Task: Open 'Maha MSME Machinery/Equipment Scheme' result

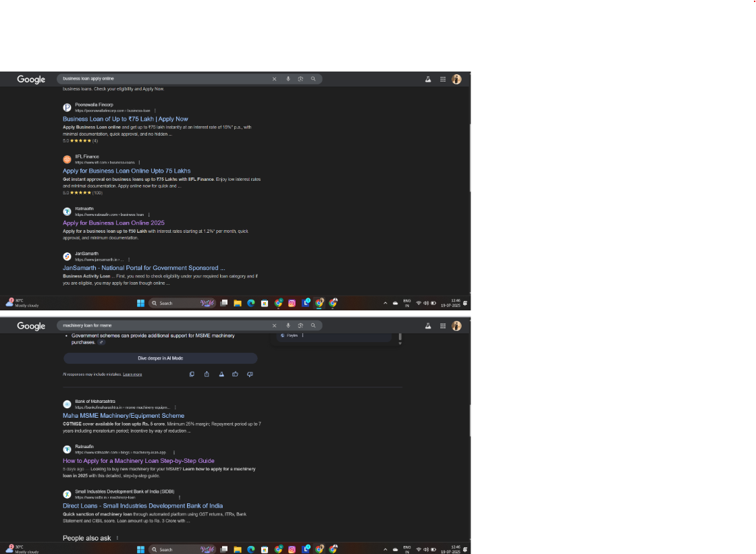Action: [124, 416]
